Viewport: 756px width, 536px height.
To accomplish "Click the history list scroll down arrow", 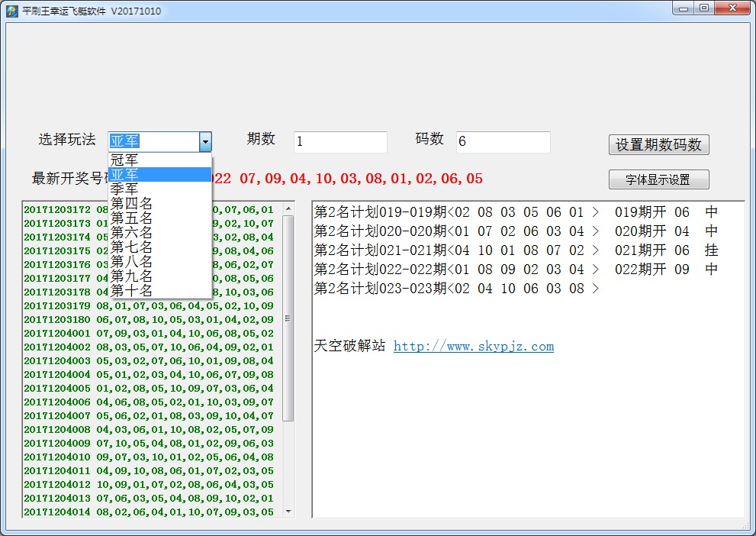I will click(x=288, y=511).
